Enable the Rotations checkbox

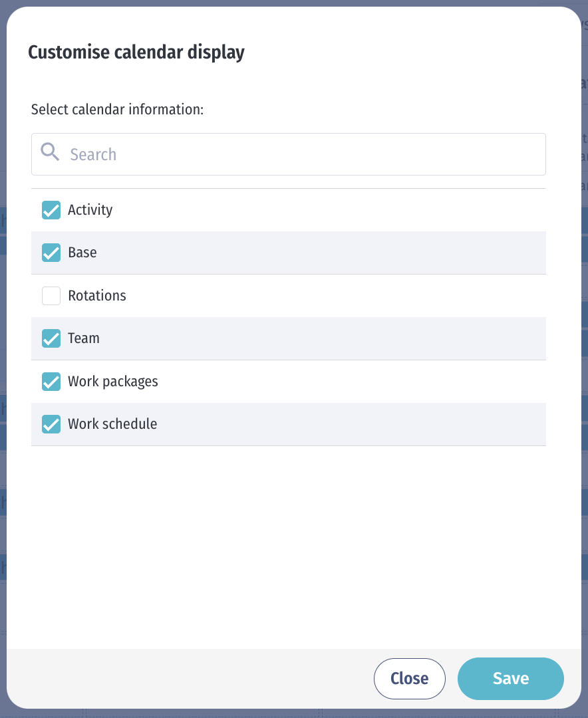[51, 296]
